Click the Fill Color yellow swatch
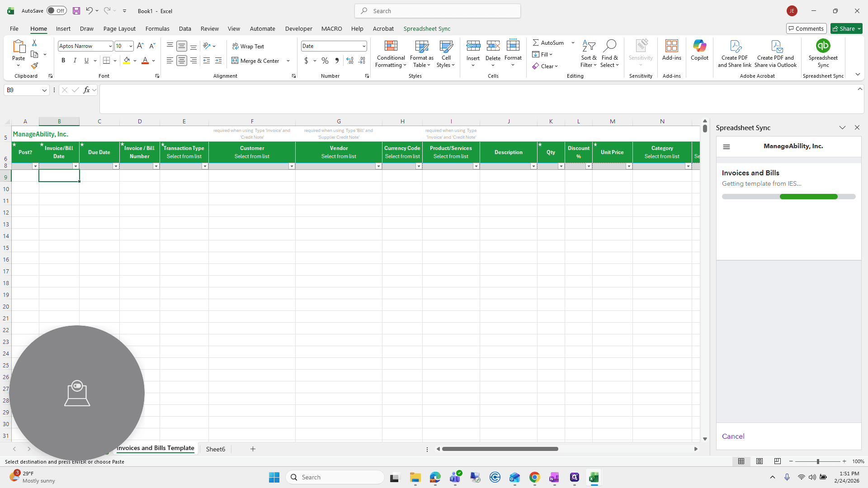The image size is (868, 488). 127,61
